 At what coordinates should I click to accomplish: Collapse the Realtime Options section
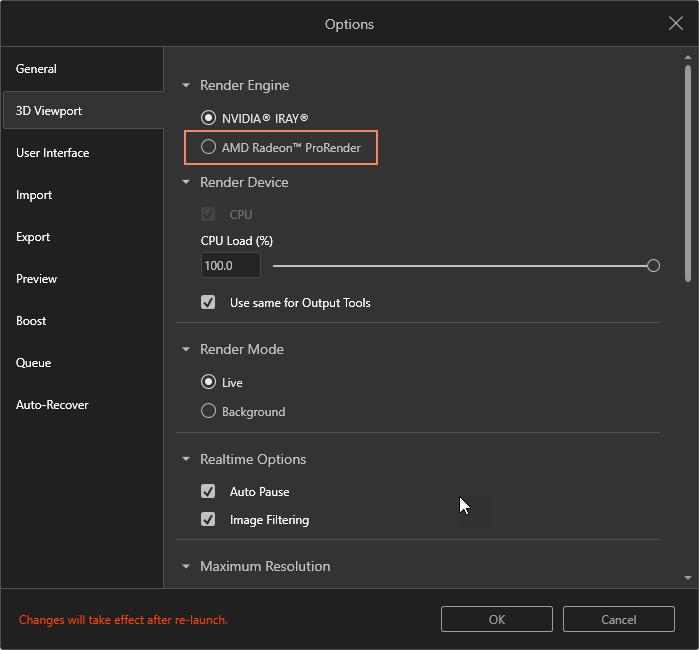(x=186, y=459)
